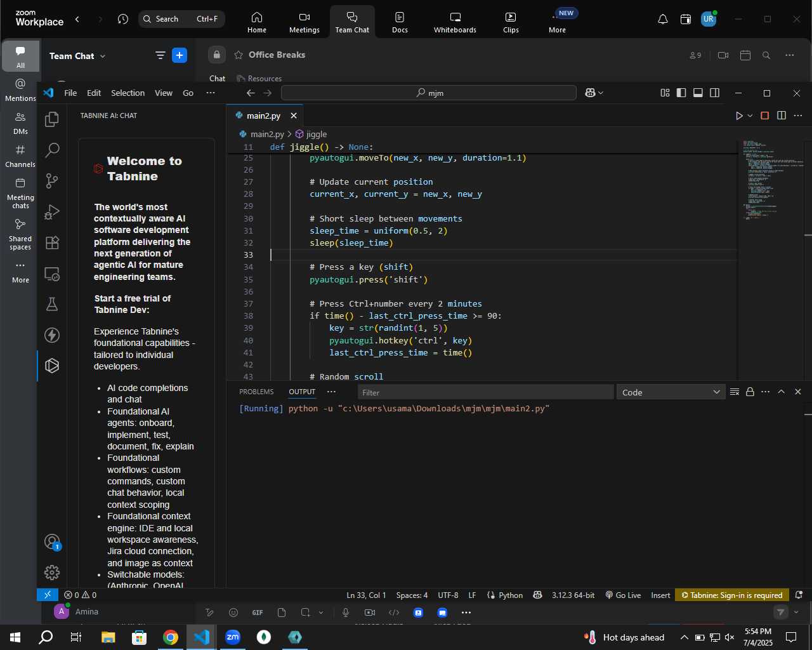Open VS Code Manage gear icon
812x650 pixels.
click(52, 572)
